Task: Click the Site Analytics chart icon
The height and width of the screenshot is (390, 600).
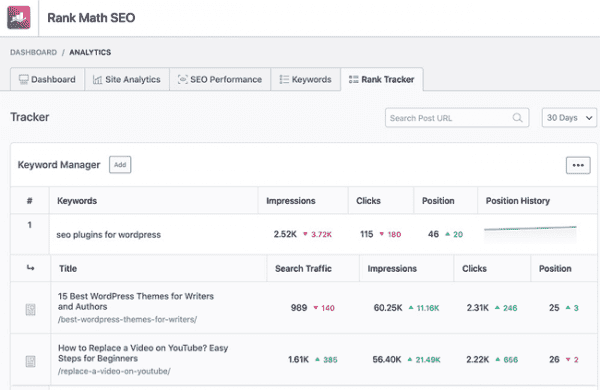Action: (98, 80)
